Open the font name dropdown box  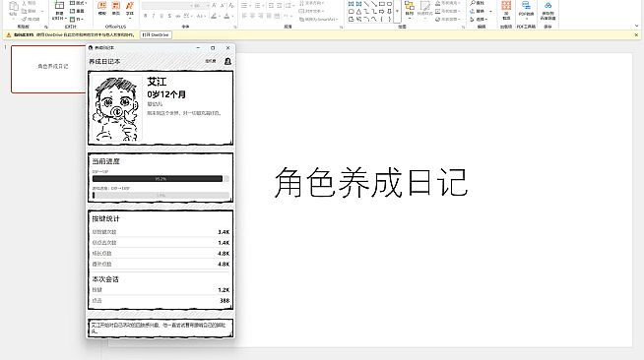click(166, 6)
